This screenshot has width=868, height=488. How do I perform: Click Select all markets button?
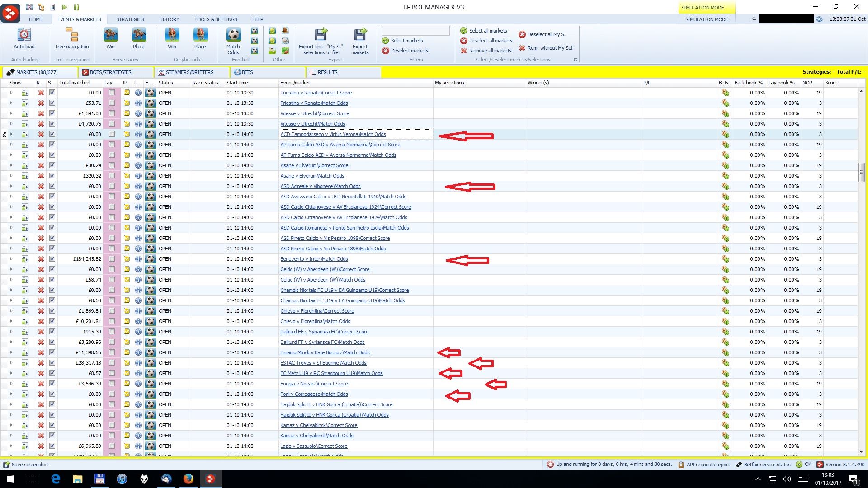[x=484, y=31]
